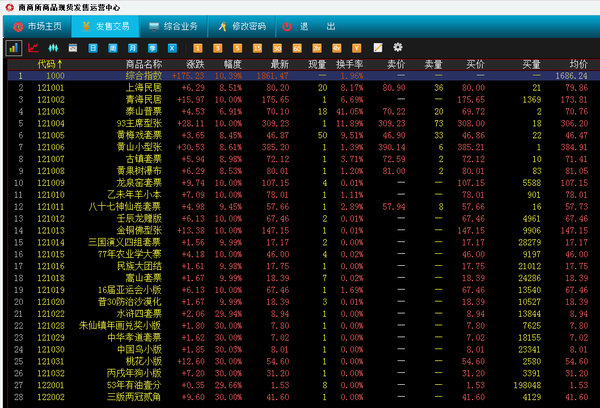Show the candlestick K-line chart
The height and width of the screenshot is (408, 600).
pos(53,47)
